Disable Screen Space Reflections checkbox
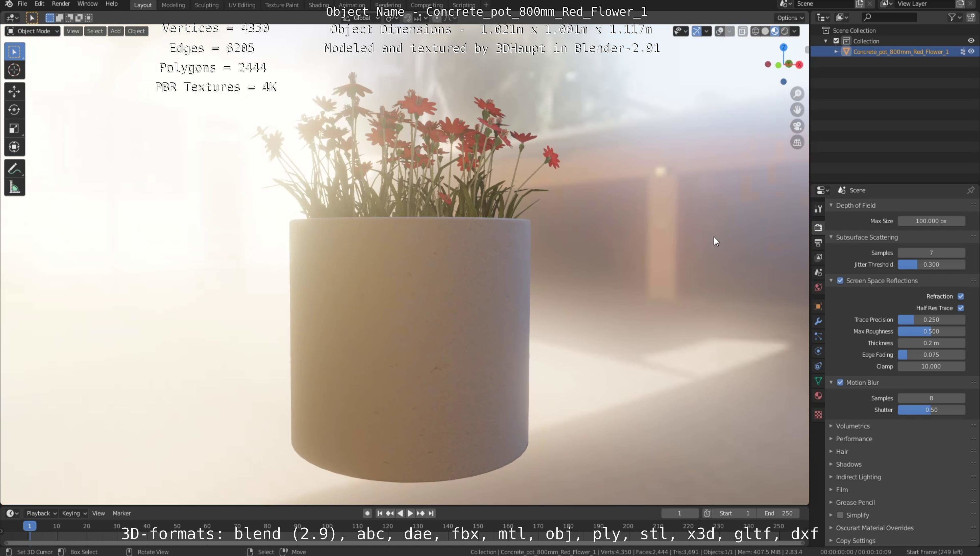 [x=840, y=281]
